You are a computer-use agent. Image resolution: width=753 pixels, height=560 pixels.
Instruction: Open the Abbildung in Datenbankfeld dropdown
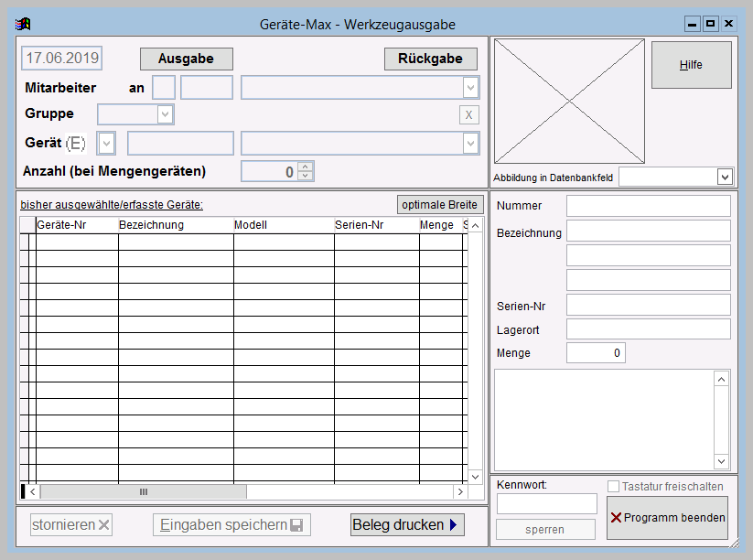coord(725,177)
